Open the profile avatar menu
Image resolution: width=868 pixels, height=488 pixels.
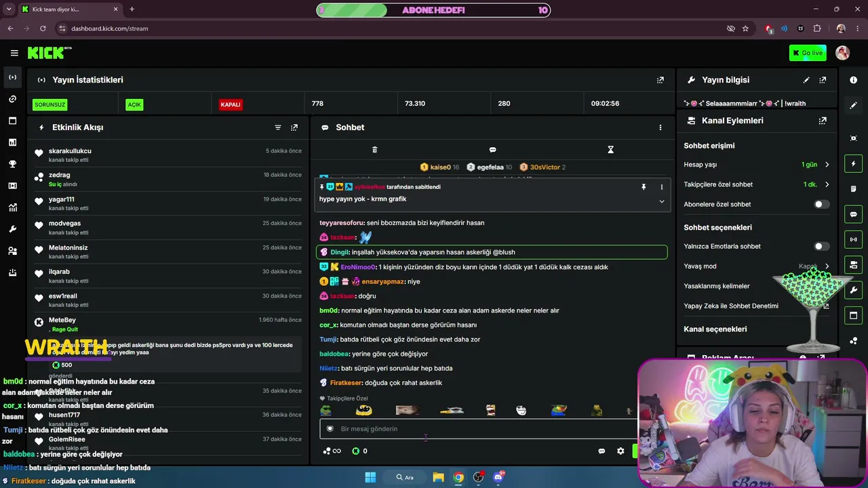pos(842,53)
